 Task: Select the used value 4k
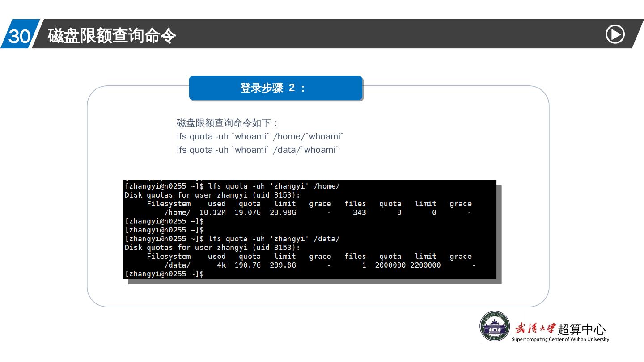click(221, 265)
